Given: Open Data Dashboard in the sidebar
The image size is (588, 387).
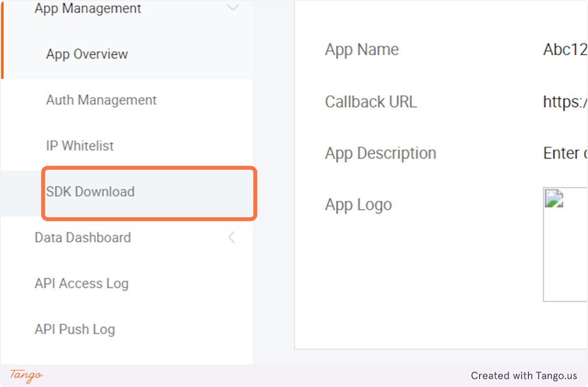Looking at the screenshot, I should click(83, 237).
